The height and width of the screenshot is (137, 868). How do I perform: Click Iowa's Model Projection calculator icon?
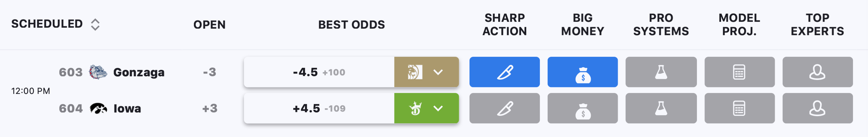point(740,108)
